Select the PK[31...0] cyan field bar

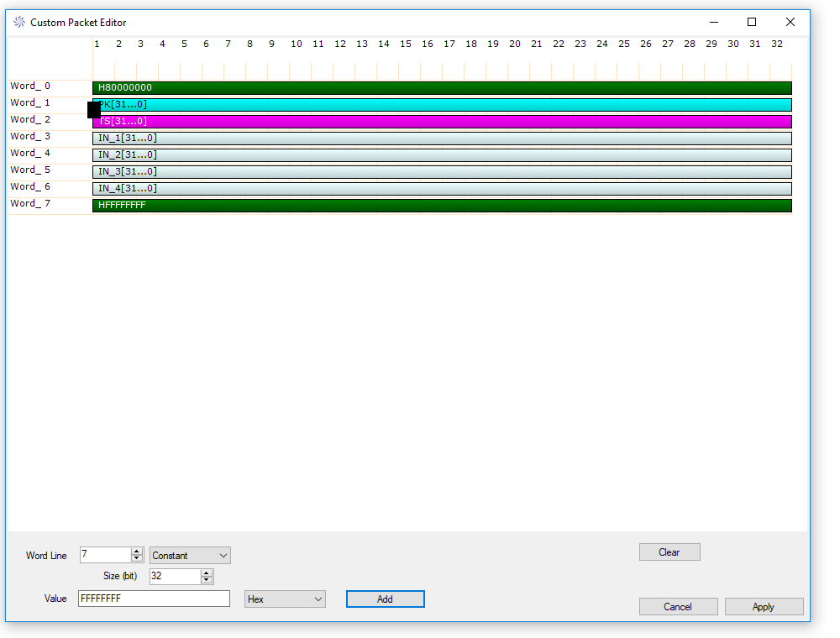(x=442, y=104)
